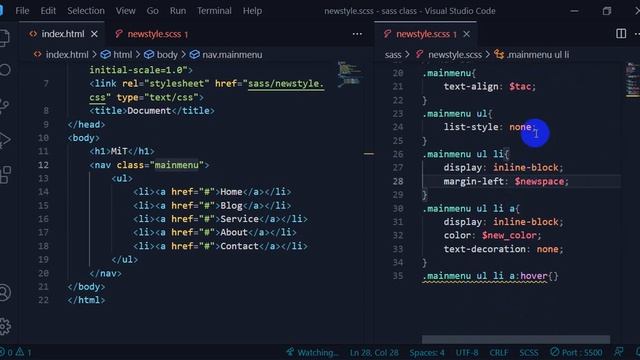Open the Search view in activity bar
The image size is (640, 360).
click(x=4, y=70)
